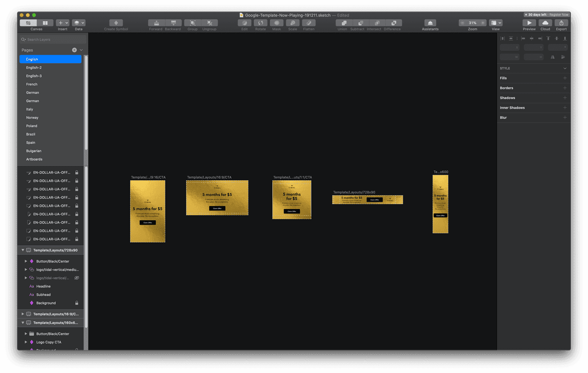588x373 pixels.
Task: Select the French page
Action: (x=50, y=84)
